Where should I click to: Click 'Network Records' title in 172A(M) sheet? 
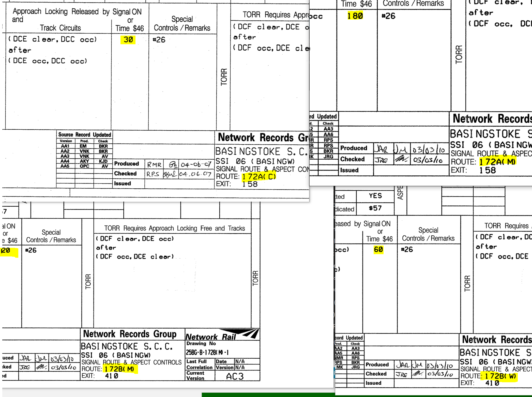click(x=492, y=119)
